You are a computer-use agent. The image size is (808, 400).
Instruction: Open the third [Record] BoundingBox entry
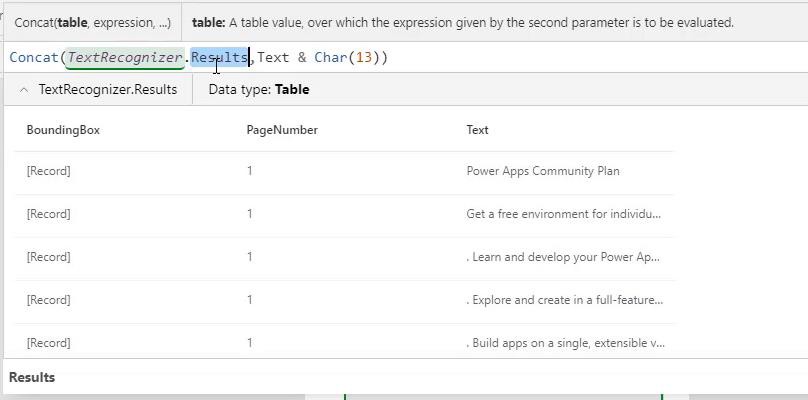[x=48, y=257]
